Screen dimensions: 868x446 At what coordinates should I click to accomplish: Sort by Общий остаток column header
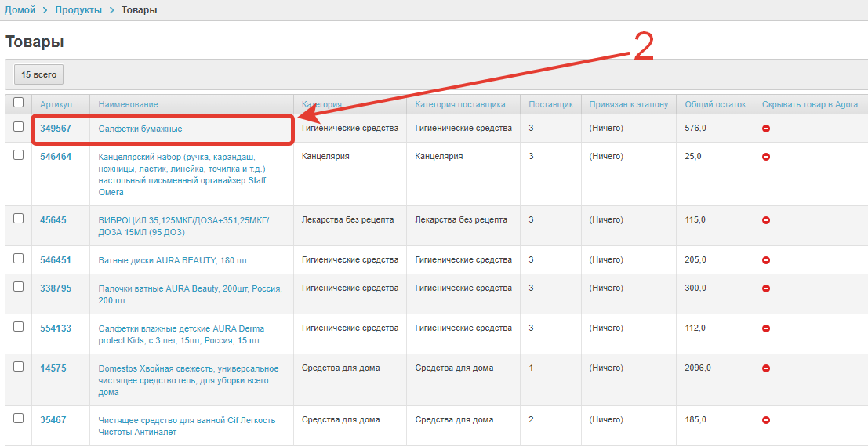tap(714, 104)
